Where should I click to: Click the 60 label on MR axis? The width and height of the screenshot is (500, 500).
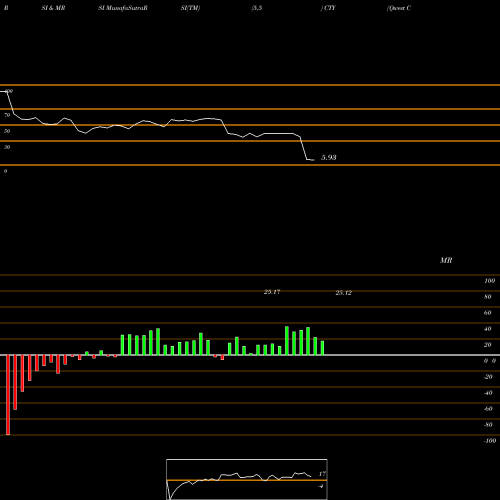click(x=488, y=313)
